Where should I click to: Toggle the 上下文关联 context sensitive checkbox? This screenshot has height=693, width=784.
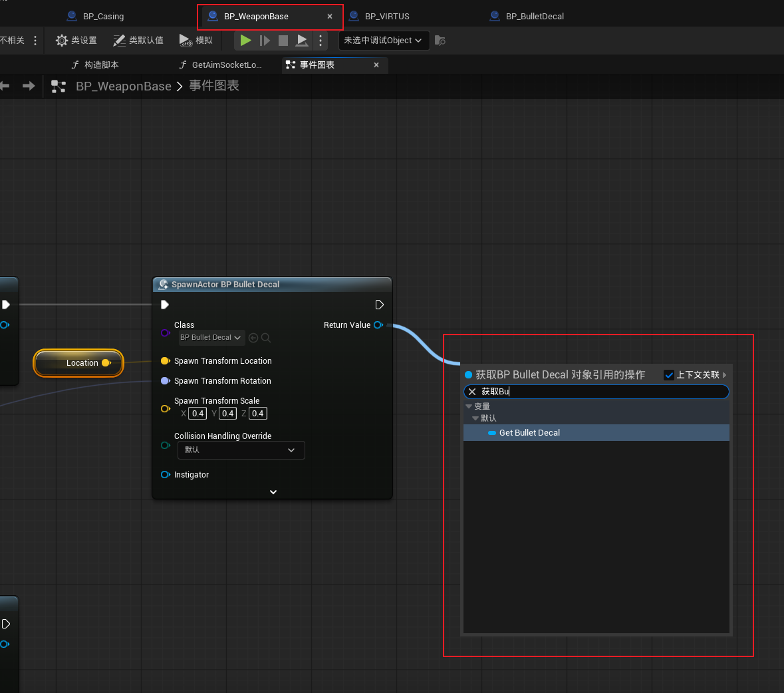click(x=668, y=375)
